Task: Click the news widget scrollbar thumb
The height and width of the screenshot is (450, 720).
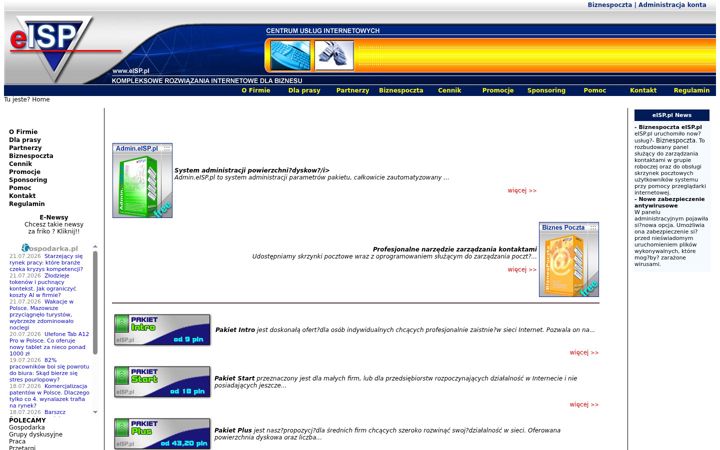Action: tap(95, 303)
